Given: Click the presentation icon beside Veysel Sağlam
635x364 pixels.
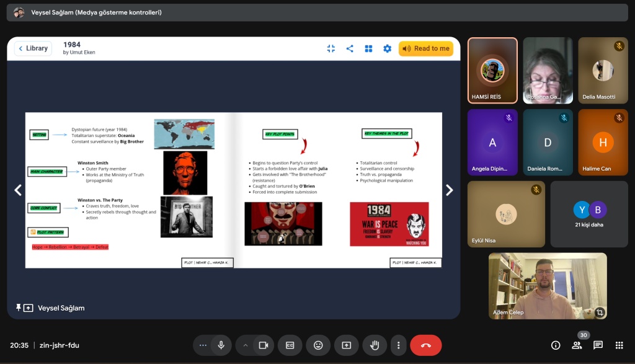Looking at the screenshot, I should [29, 308].
